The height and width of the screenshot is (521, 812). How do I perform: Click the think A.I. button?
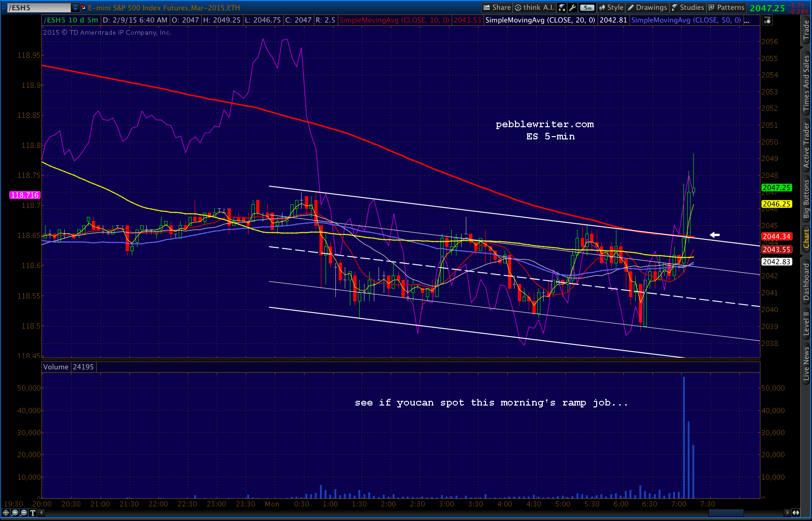[534, 8]
